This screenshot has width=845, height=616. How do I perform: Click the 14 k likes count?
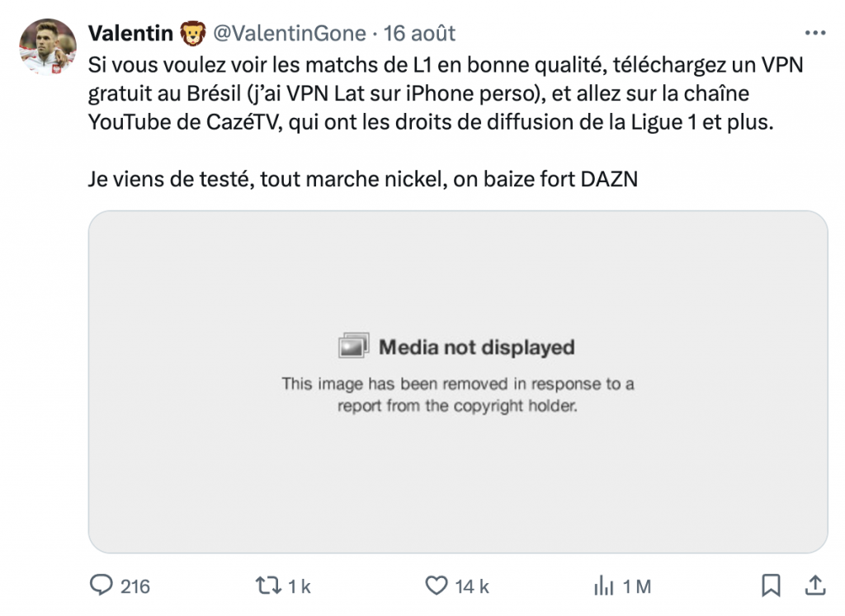(472, 586)
